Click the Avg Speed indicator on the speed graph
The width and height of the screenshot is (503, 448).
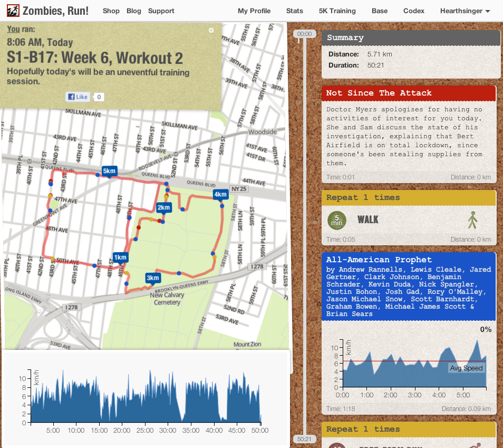(466, 368)
